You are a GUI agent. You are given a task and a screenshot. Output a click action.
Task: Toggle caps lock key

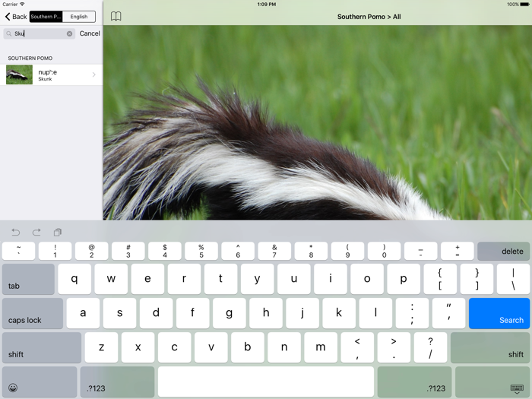[x=32, y=313]
